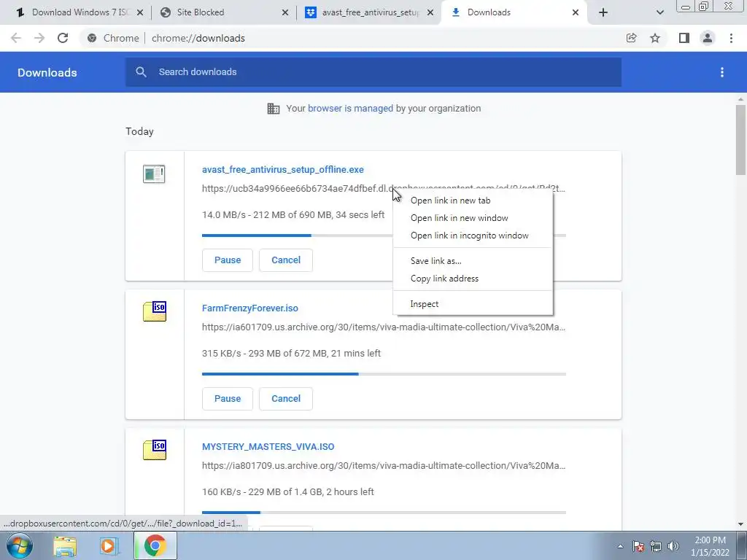
Task: Go back with the browser back arrow
Action: tap(16, 38)
